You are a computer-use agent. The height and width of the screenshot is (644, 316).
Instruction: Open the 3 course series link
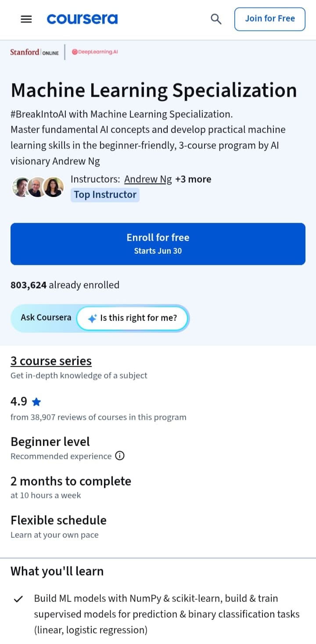(51, 361)
